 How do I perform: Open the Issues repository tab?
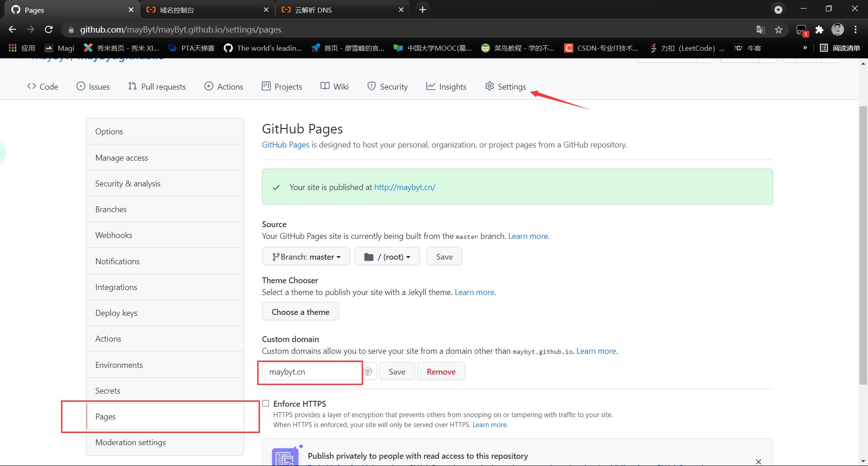(93, 86)
